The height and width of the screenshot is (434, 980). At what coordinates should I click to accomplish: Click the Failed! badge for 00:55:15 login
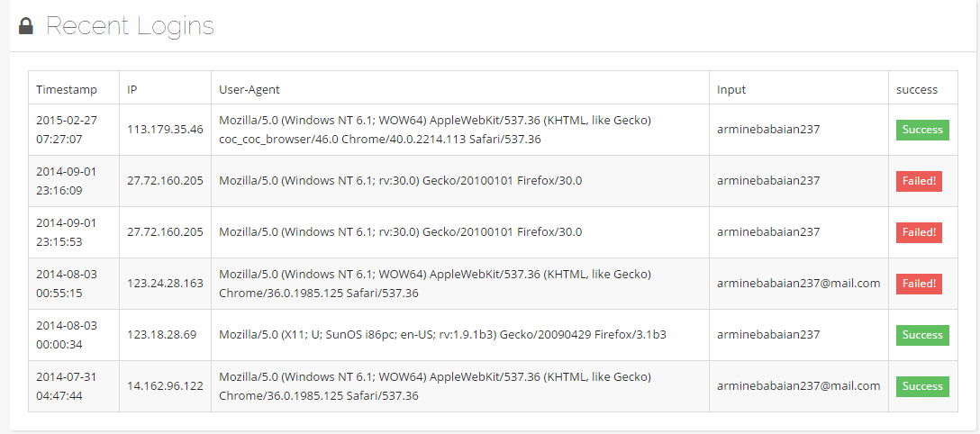[919, 284]
